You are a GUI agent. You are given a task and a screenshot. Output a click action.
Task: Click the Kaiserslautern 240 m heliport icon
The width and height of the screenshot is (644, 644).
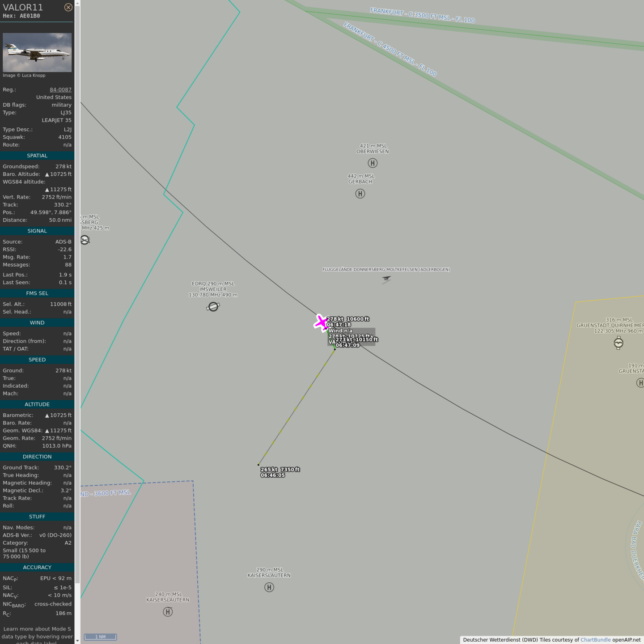tap(168, 612)
